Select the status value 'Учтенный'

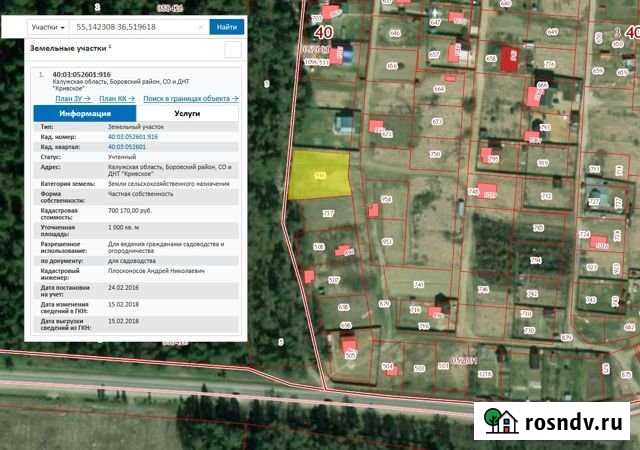(x=122, y=157)
